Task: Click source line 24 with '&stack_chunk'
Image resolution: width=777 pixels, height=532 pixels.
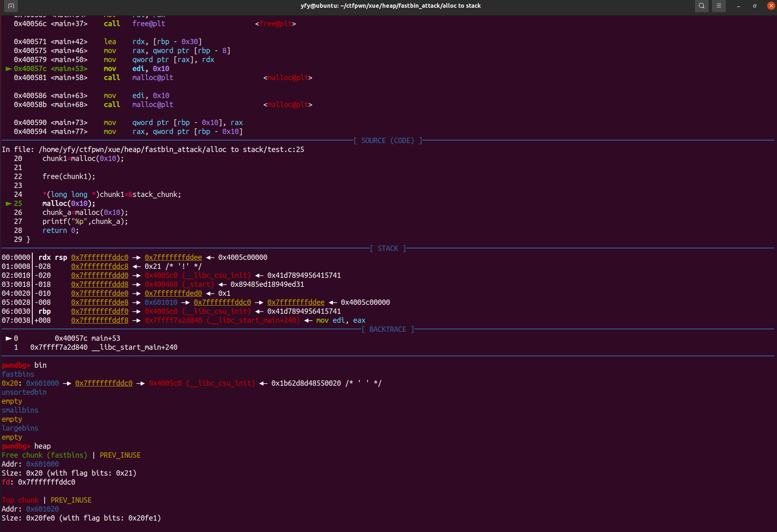Action: click(112, 194)
